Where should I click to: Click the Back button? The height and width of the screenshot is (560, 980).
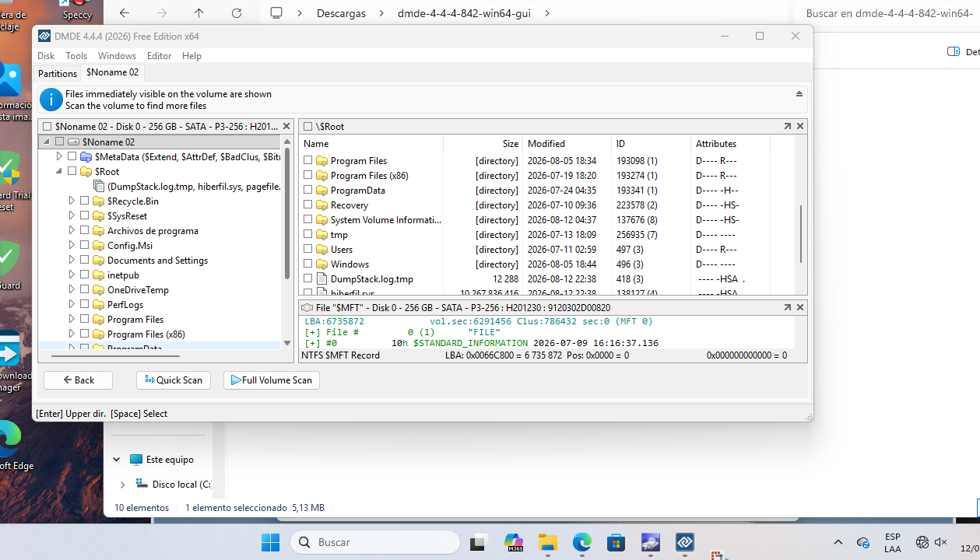(78, 380)
